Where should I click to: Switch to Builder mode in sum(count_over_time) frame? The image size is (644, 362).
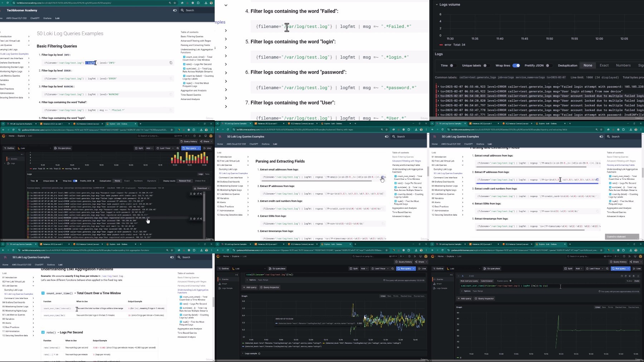[x=630, y=281]
